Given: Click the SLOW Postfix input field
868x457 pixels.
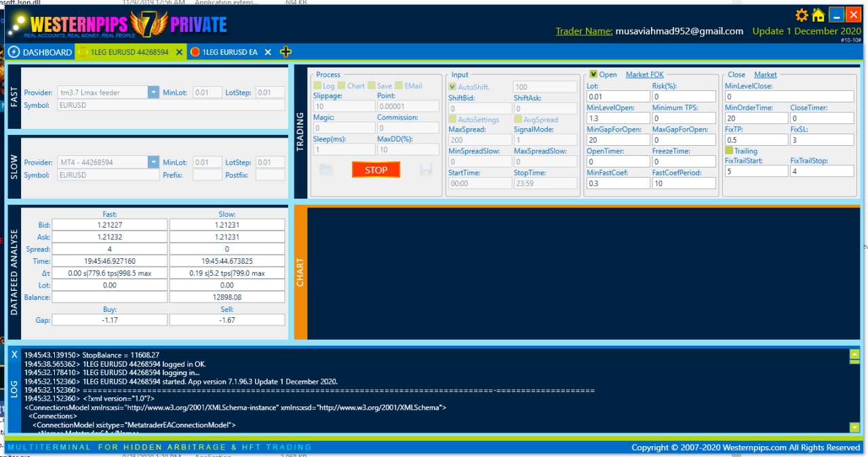Looking at the screenshot, I should tap(270, 175).
